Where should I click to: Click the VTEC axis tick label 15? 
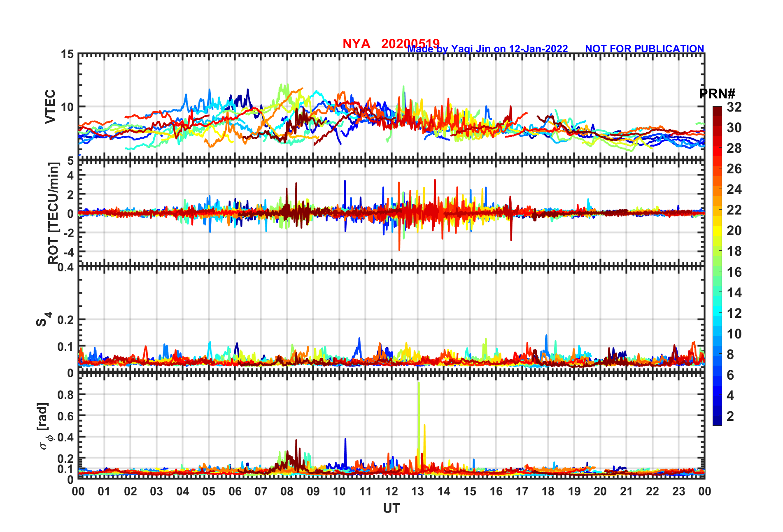pyautogui.click(x=68, y=54)
